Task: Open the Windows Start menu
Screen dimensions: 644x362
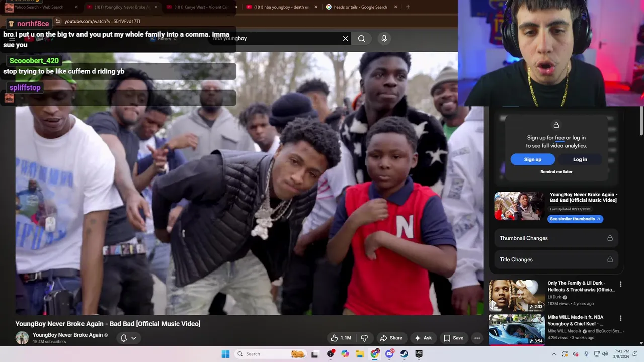Action: tap(225, 354)
